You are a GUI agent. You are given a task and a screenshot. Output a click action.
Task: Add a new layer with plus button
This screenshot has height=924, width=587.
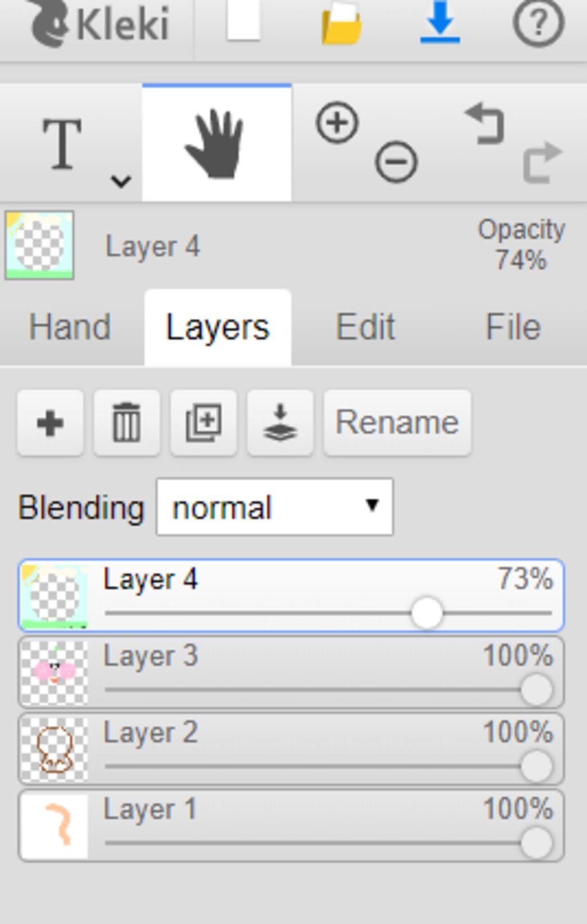pyautogui.click(x=50, y=423)
